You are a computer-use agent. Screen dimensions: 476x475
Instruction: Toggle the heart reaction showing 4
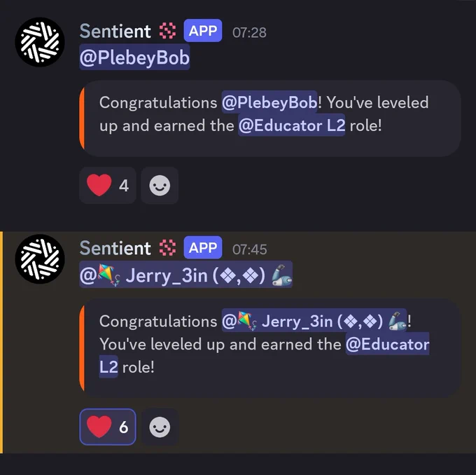point(108,186)
